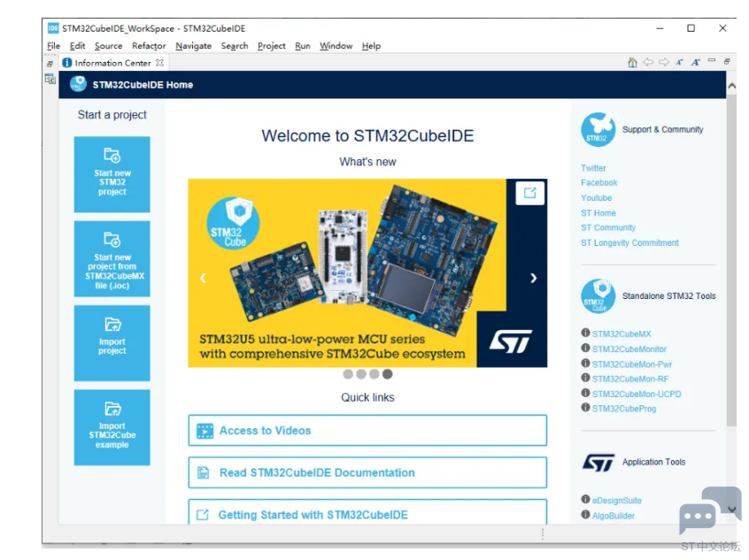
Task: Click the ST logo beside Application Tools
Action: (598, 462)
